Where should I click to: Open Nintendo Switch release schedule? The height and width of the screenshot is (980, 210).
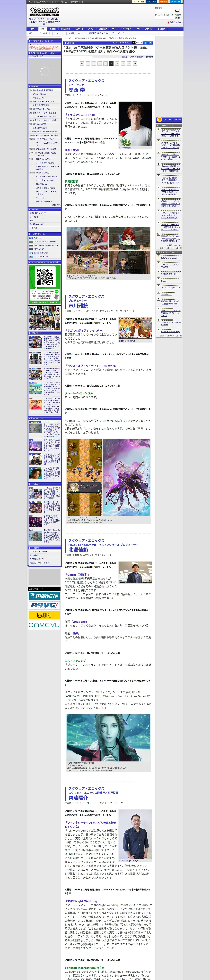41,253
